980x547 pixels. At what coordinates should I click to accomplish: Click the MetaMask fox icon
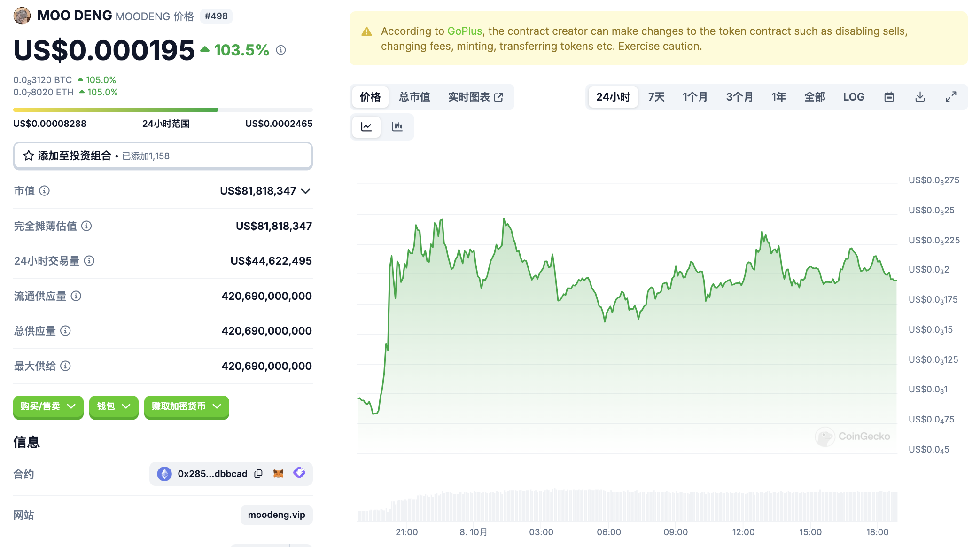pyautogui.click(x=278, y=474)
